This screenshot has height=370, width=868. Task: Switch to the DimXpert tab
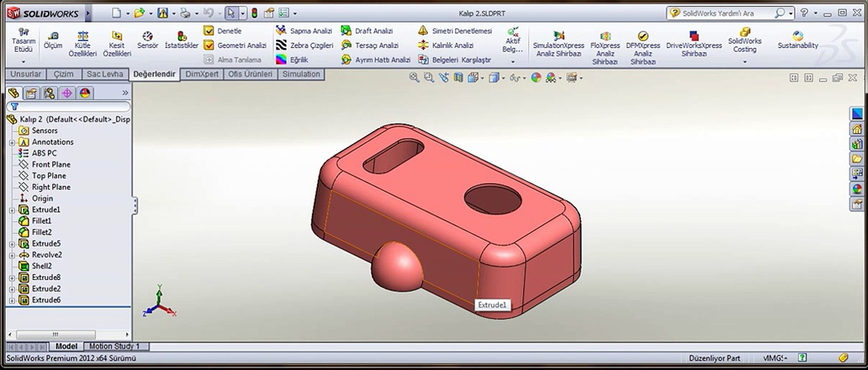pos(202,74)
